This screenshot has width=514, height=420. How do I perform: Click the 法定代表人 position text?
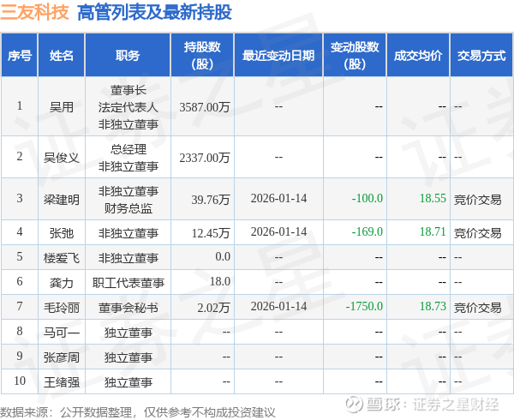coord(128,107)
